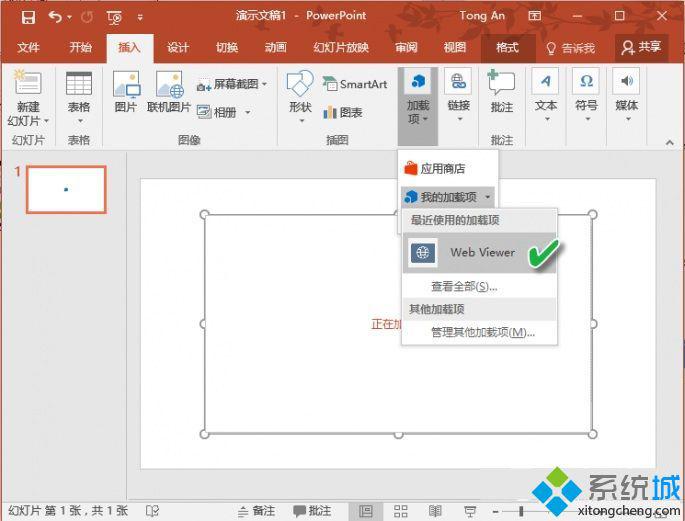Select slide 1 thumbnail
This screenshot has width=685, height=521.
(66, 190)
